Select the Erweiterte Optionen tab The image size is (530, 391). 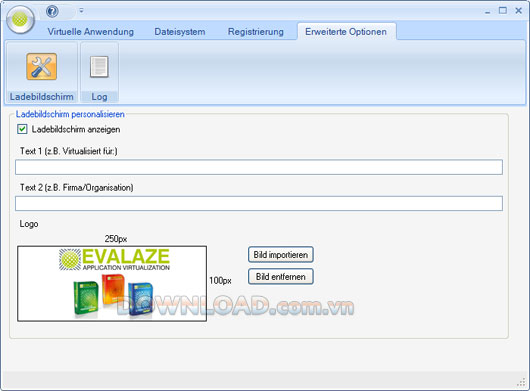[346, 32]
